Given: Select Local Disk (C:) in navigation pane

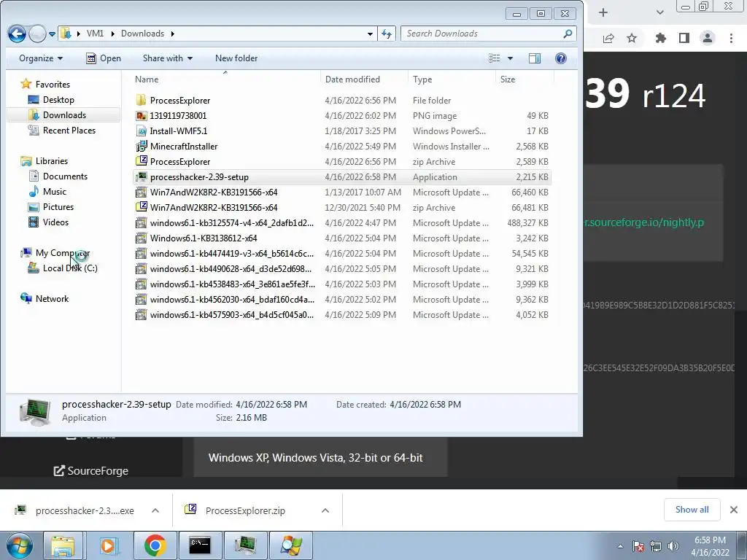Looking at the screenshot, I should click(x=70, y=268).
